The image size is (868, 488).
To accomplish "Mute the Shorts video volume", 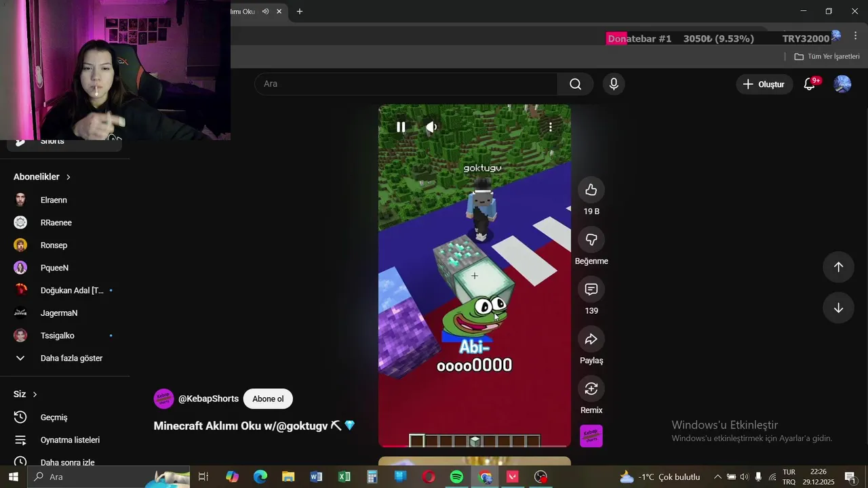I will point(431,127).
